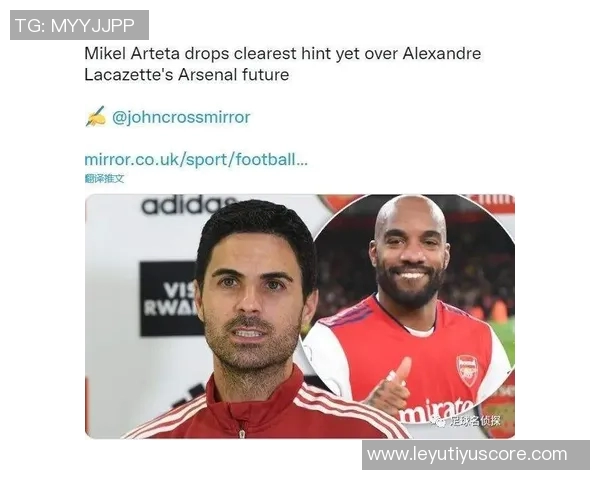The image size is (600, 480).
Task: Click the WeChat icon beside 足球名侦探
Action: 439,421
